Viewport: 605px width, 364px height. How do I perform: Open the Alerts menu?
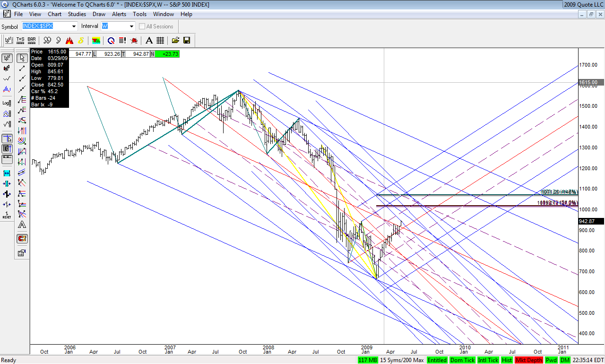pyautogui.click(x=119, y=14)
